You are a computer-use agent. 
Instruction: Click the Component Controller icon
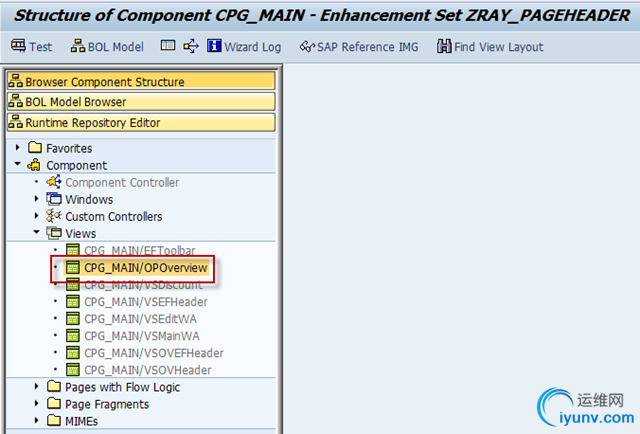pos(54,181)
